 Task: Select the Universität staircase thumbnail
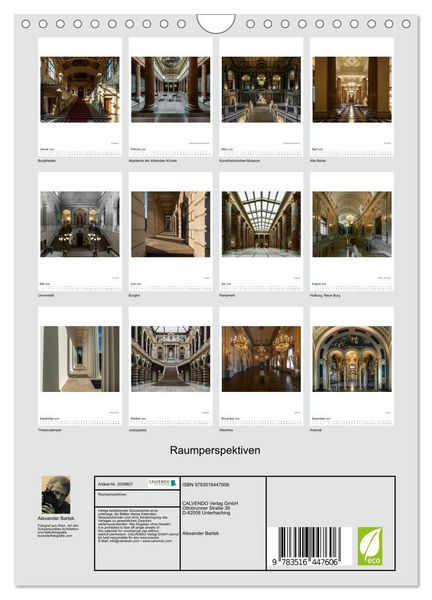(80, 224)
